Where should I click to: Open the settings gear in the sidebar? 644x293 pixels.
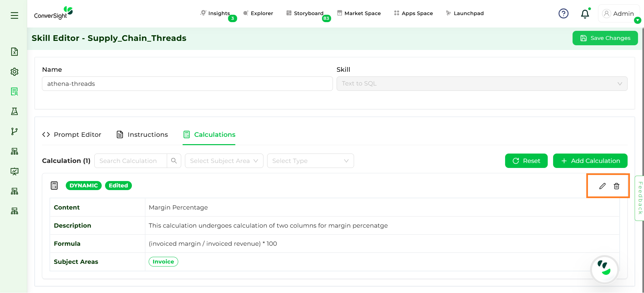14,72
